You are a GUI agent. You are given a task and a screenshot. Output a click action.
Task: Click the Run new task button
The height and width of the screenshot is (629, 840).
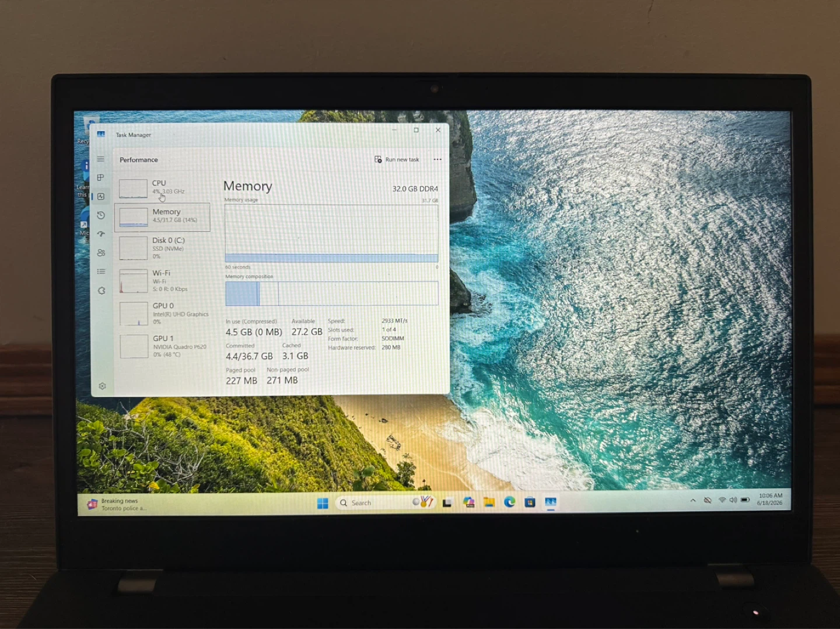point(397,160)
